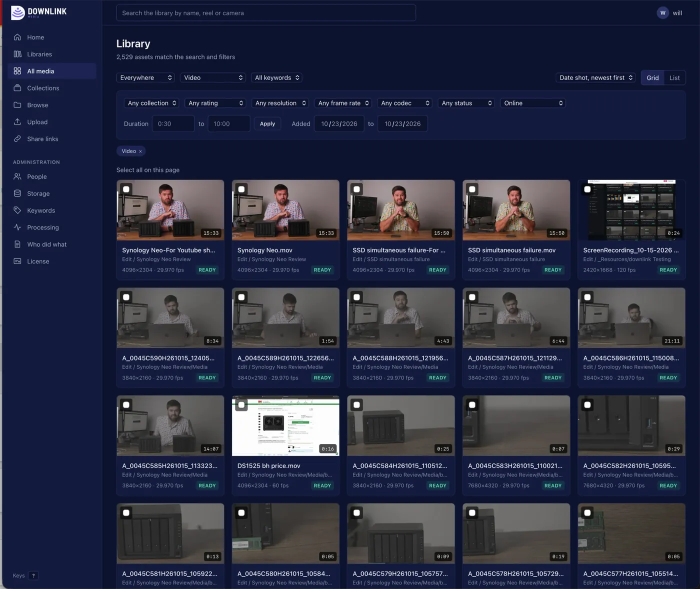Click the License card icon
Image resolution: width=700 pixels, height=589 pixels.
[x=17, y=261]
